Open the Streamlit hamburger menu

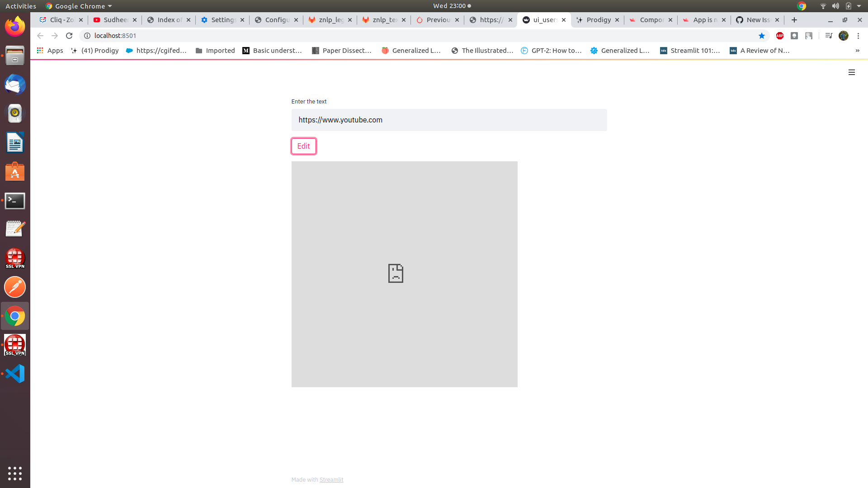[851, 72]
